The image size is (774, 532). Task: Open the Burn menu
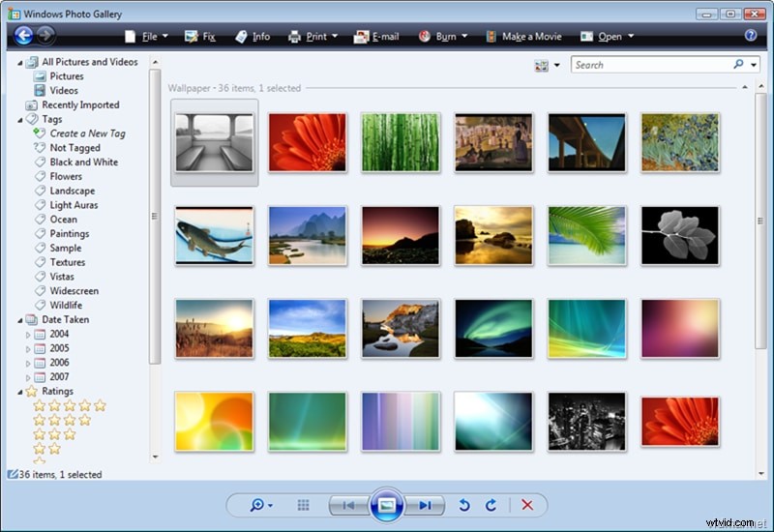[442, 37]
